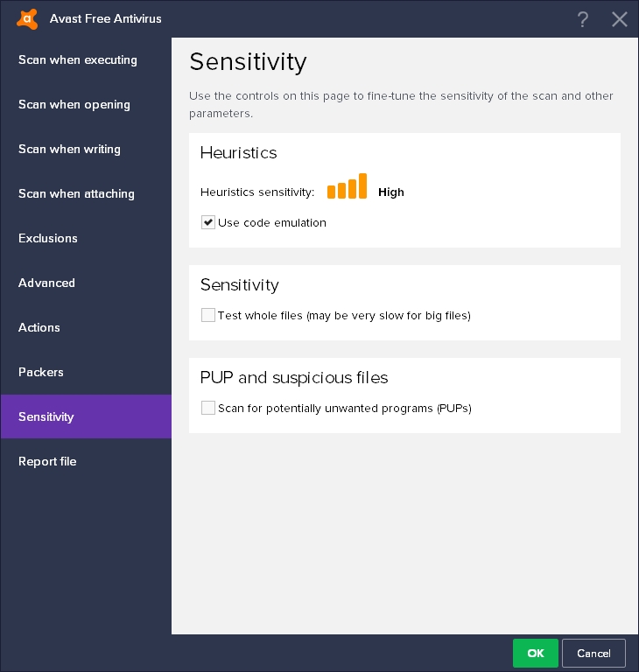Image resolution: width=639 pixels, height=672 pixels.
Task: Go to Scan when writing settings
Action: pyautogui.click(x=69, y=149)
